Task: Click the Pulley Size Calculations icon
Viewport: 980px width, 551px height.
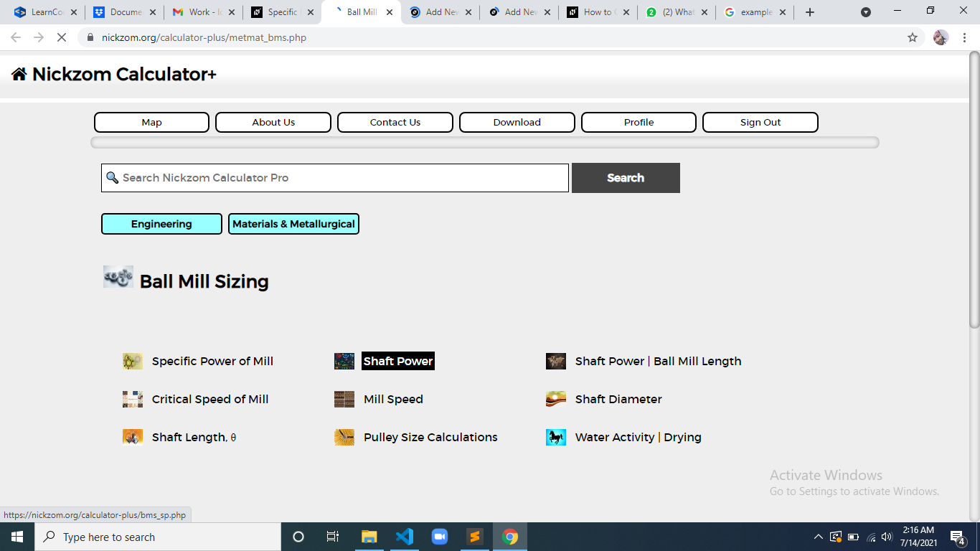Action: [344, 437]
